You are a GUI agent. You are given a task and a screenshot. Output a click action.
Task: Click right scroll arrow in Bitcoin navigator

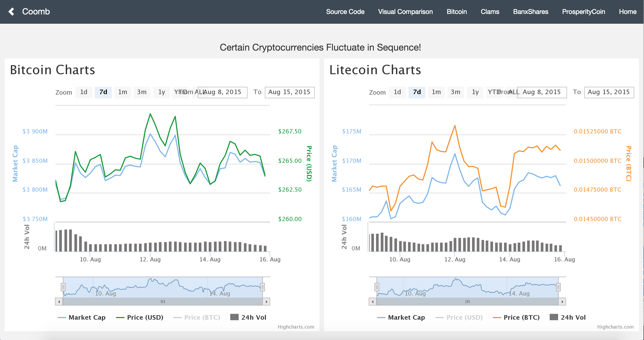pyautogui.click(x=267, y=302)
